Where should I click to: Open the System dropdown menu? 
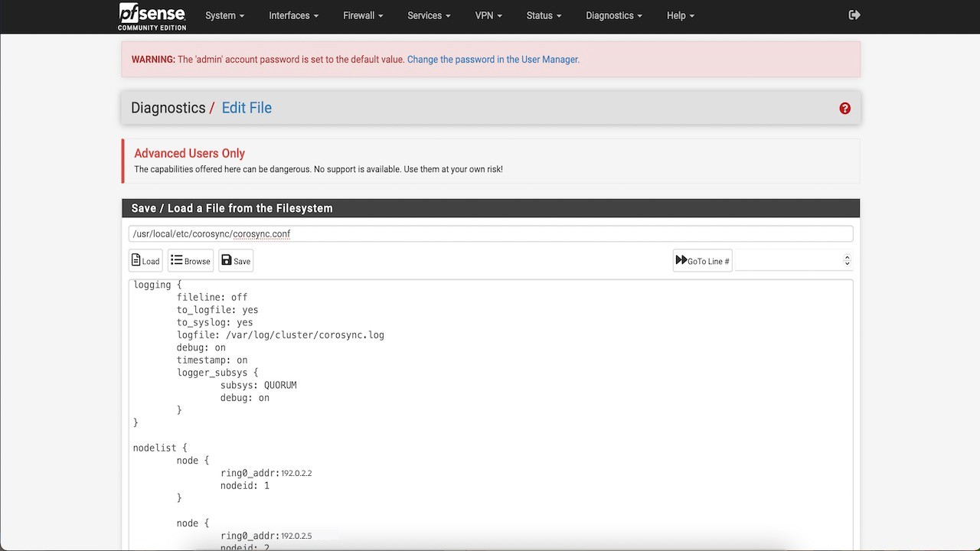tap(224, 15)
